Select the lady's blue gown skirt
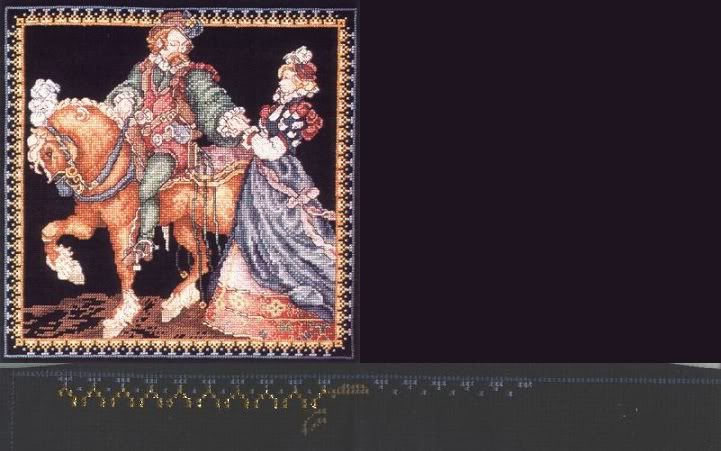Image resolution: width=721 pixels, height=451 pixels. point(287,240)
